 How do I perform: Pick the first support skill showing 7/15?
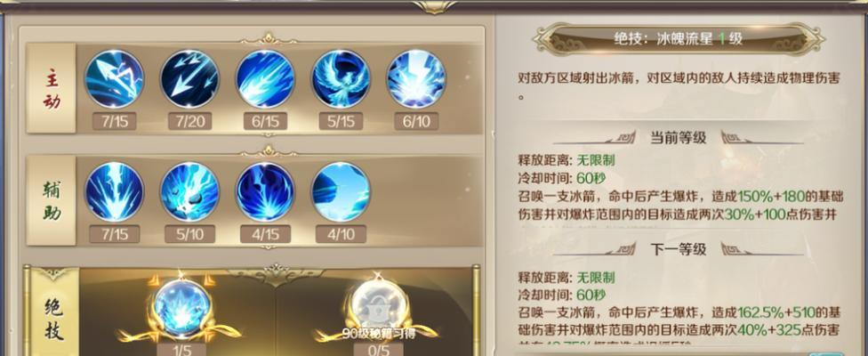tap(115, 191)
